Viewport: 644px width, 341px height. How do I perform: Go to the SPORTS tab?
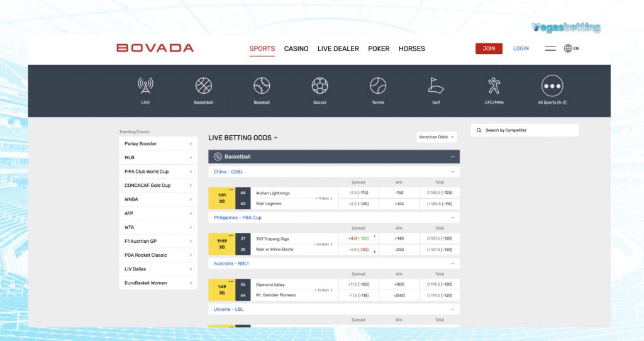click(x=262, y=48)
